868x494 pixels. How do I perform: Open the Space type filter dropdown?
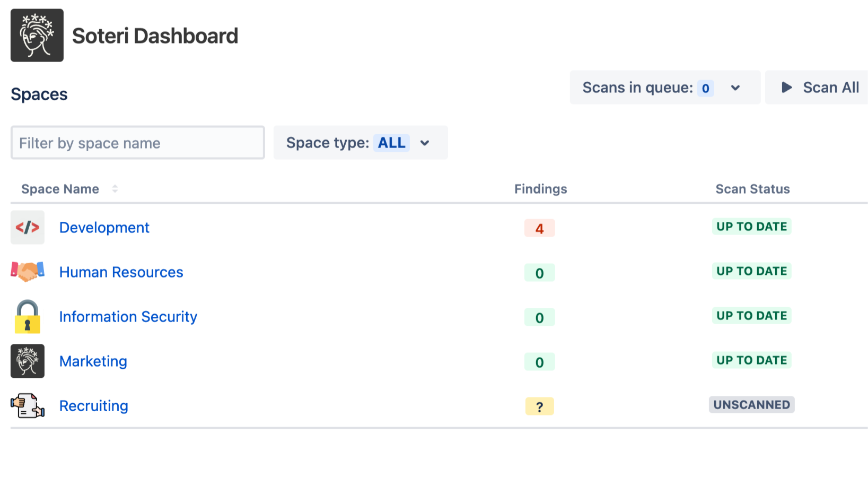[x=424, y=143]
